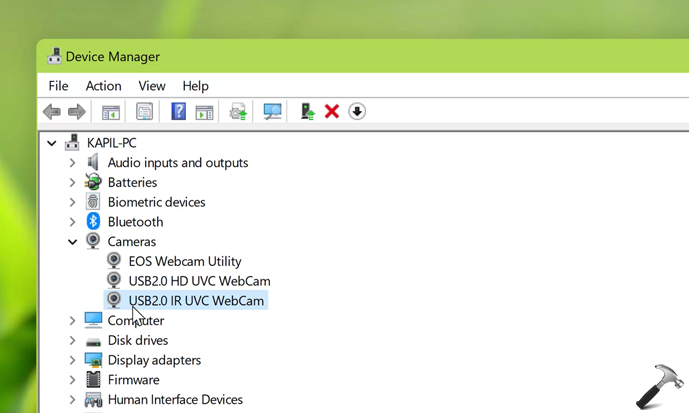689x414 pixels.
Task: Select the Human Interface Devices label
Action: pyautogui.click(x=175, y=399)
